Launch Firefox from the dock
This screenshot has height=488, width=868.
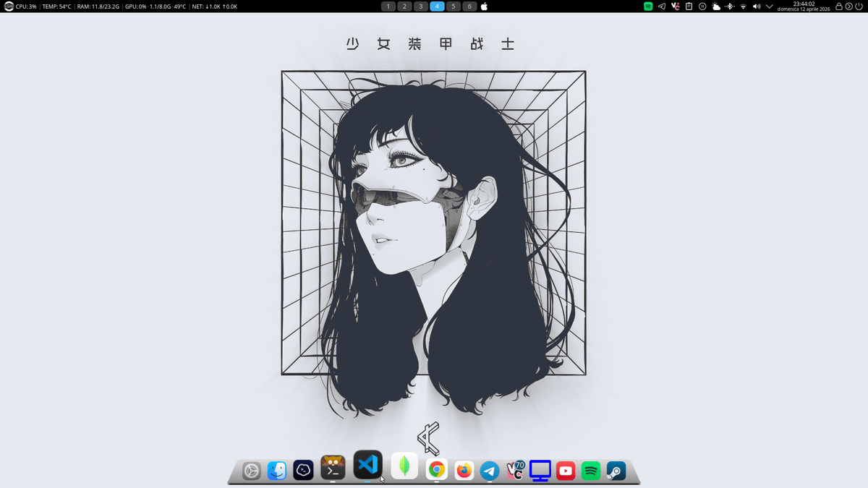coord(464,471)
